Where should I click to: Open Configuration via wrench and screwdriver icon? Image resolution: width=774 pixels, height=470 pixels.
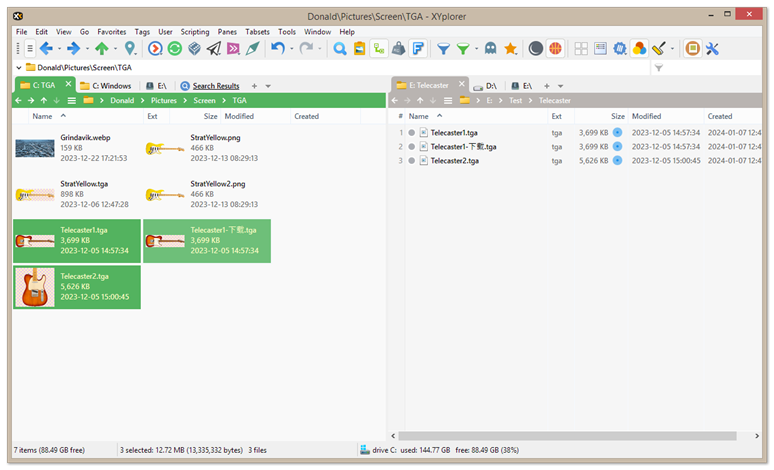click(x=713, y=48)
